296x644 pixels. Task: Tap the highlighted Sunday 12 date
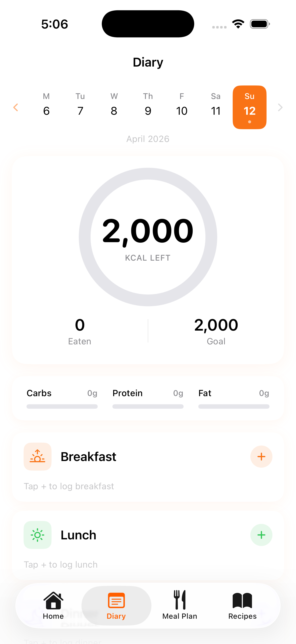(249, 107)
